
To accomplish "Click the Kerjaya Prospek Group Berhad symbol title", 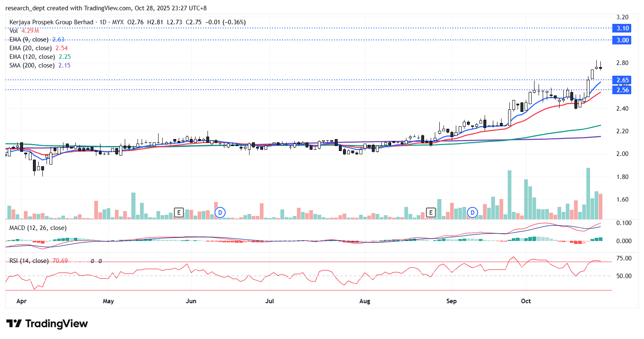I will [51, 22].
